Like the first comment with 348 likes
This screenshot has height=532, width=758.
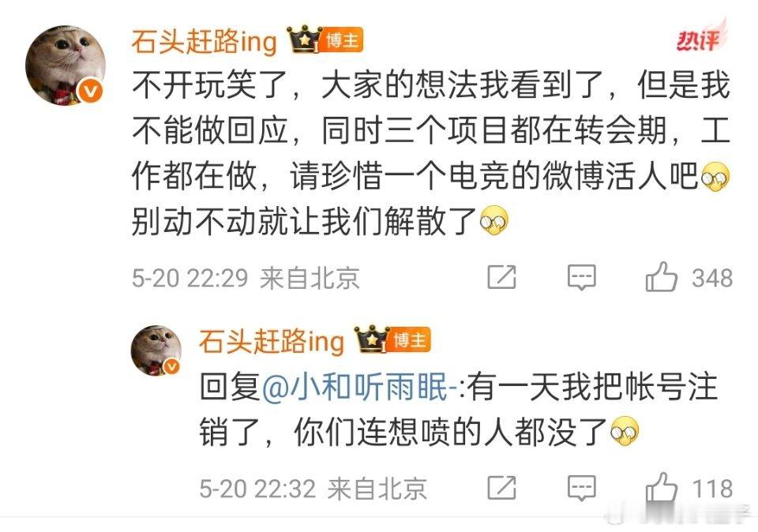tap(661, 277)
